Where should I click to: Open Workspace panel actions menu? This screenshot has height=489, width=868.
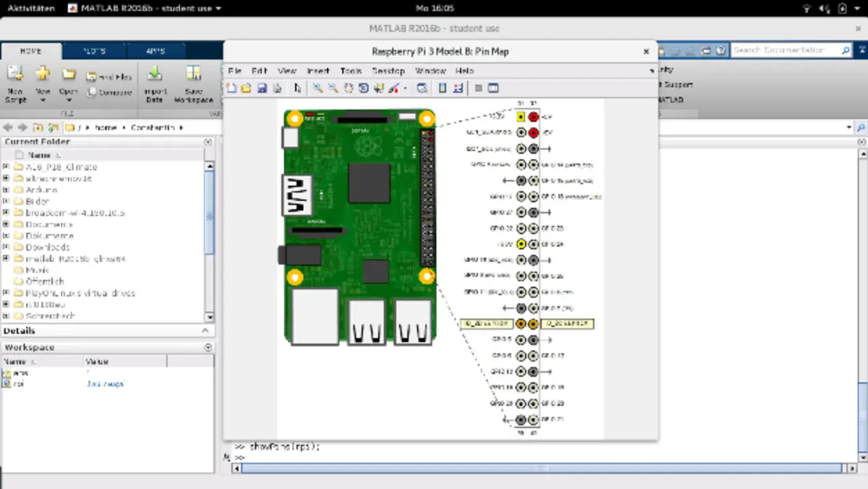208,347
